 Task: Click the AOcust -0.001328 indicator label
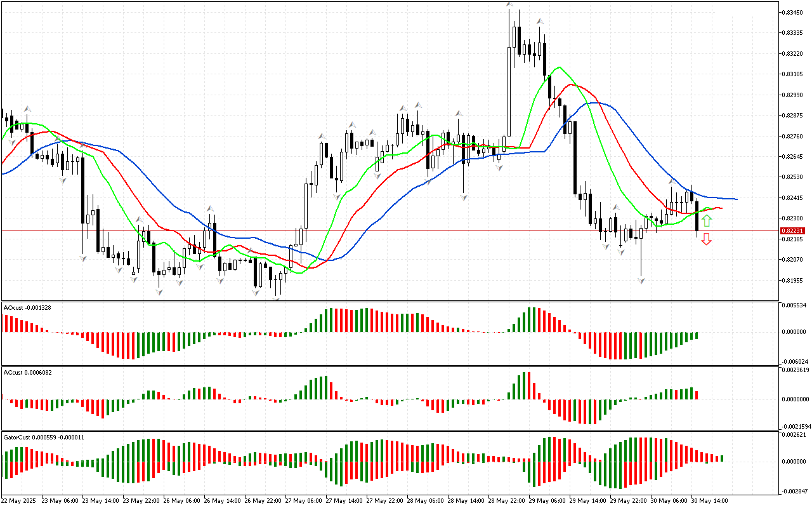point(28,308)
